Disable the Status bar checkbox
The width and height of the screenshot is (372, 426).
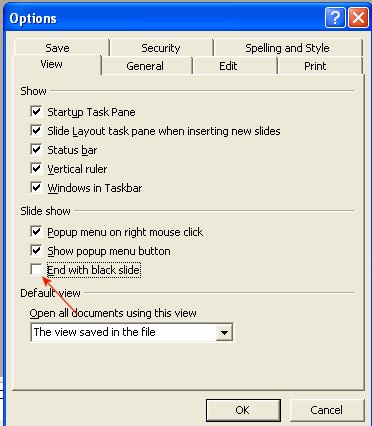[36, 149]
